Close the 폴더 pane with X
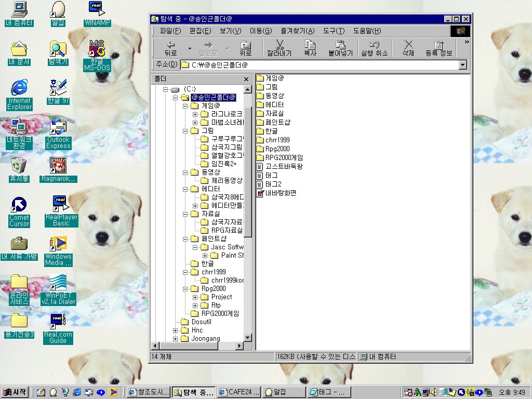The height and width of the screenshot is (399, 532). (x=246, y=79)
